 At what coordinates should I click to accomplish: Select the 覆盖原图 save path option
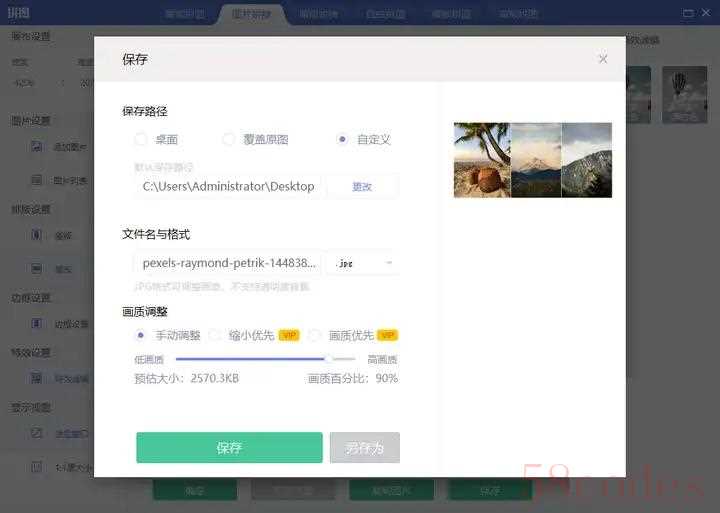(229, 139)
